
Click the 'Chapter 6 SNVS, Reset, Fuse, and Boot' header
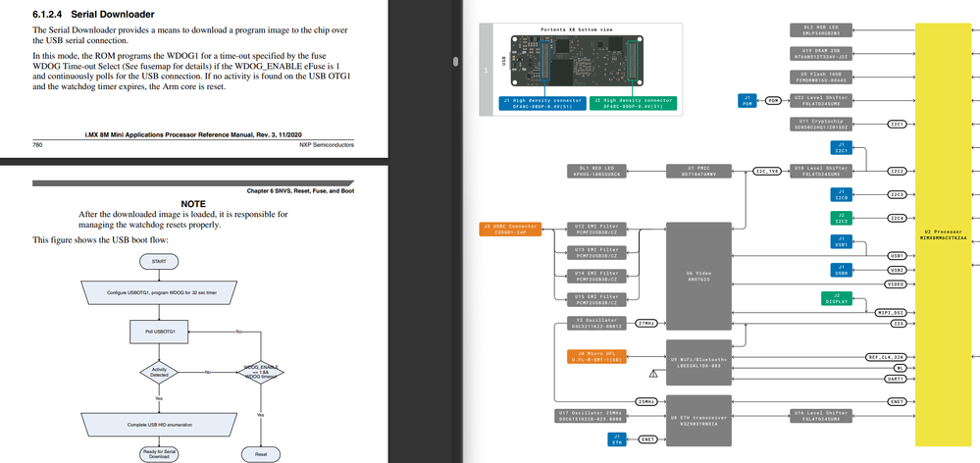point(300,191)
